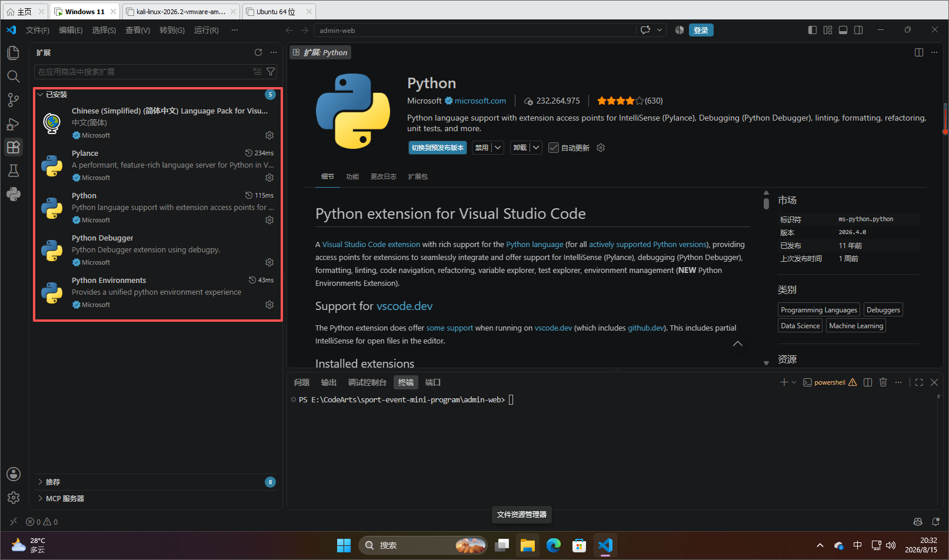Open the chat dropdown arrow in title bar
949x560 pixels.
click(x=660, y=30)
